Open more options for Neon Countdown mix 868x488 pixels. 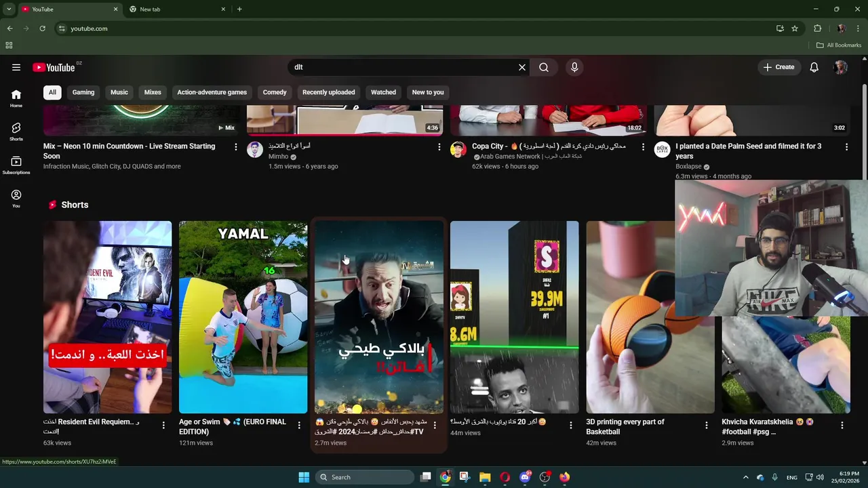point(236,147)
